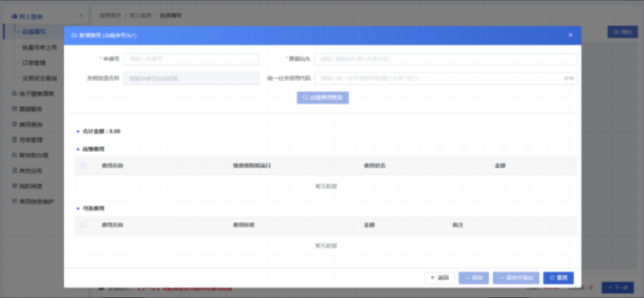Open 交易状态查询 submenu item
Screen dimensions: 644x298
pos(40,79)
